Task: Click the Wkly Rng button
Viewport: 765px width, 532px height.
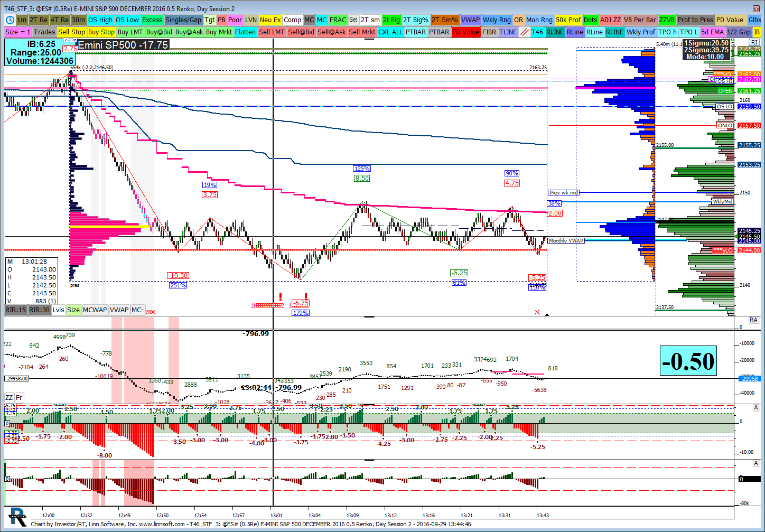Action: coord(497,20)
